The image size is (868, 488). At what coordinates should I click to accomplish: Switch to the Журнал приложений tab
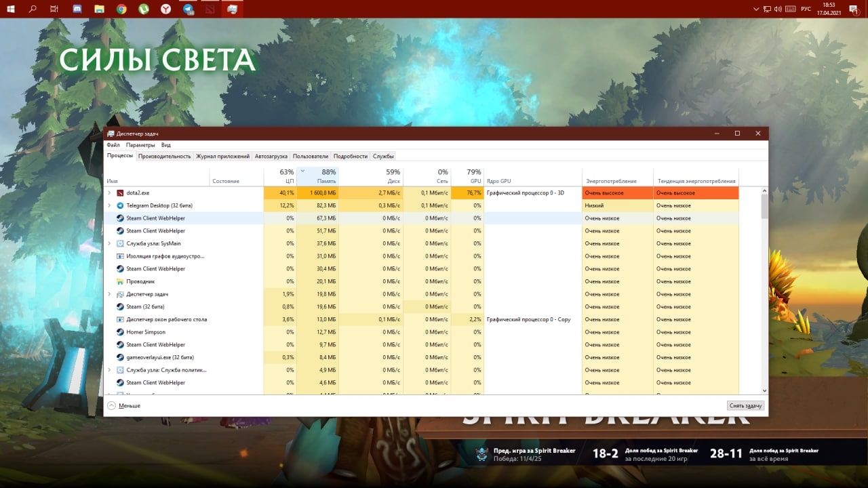pos(223,156)
